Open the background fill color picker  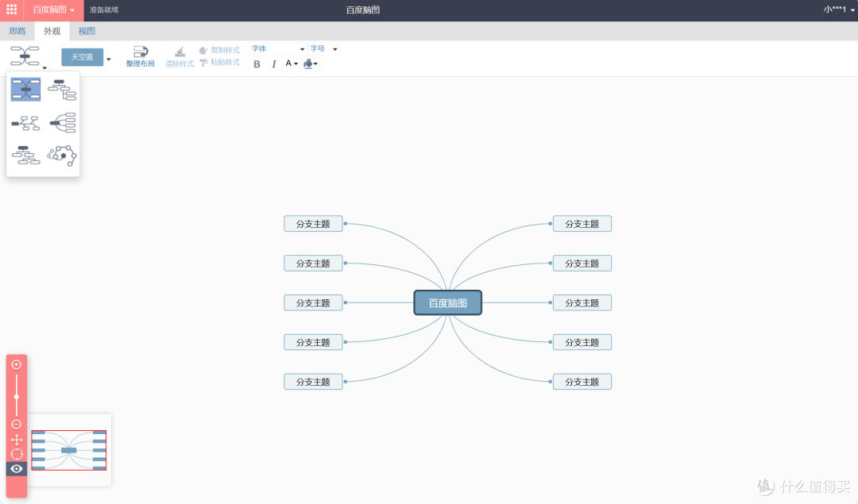pos(311,64)
